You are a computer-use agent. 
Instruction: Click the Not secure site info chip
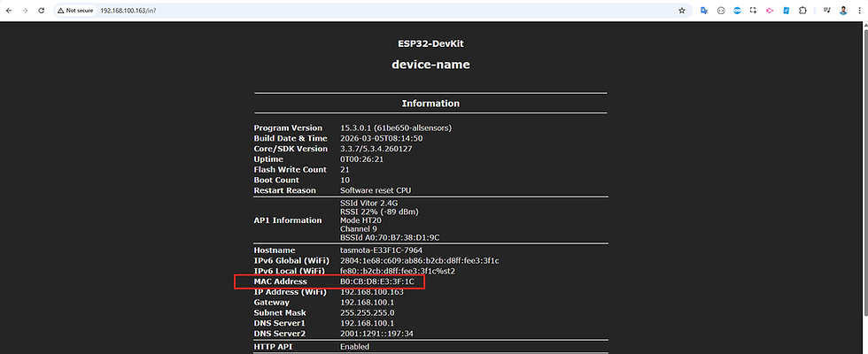tap(76, 11)
